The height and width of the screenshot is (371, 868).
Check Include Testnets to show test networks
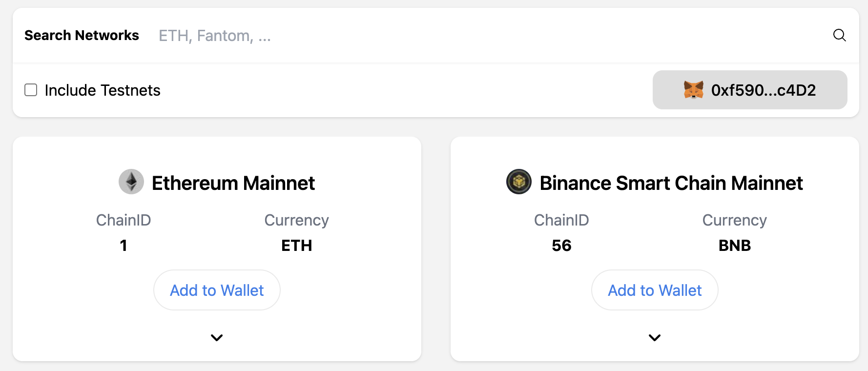pyautogui.click(x=30, y=90)
